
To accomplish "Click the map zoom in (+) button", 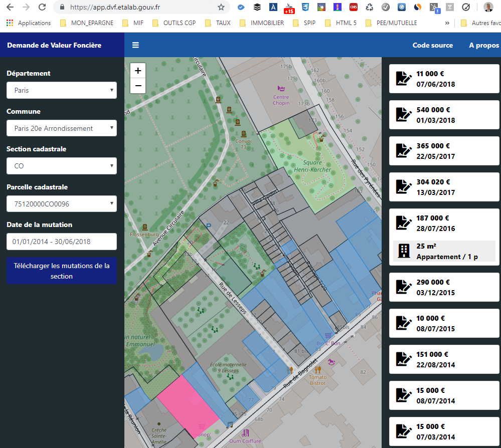I will click(138, 71).
